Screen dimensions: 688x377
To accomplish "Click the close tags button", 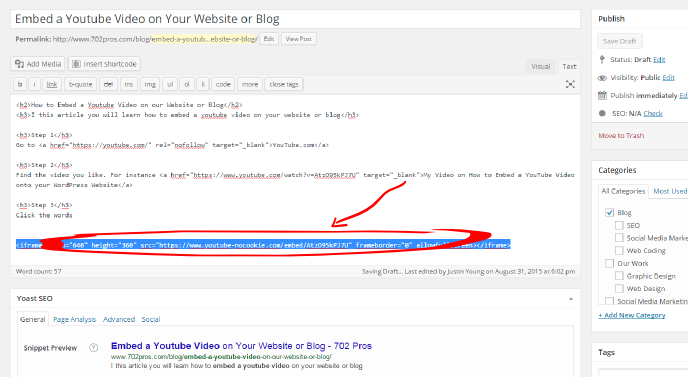I will [284, 84].
